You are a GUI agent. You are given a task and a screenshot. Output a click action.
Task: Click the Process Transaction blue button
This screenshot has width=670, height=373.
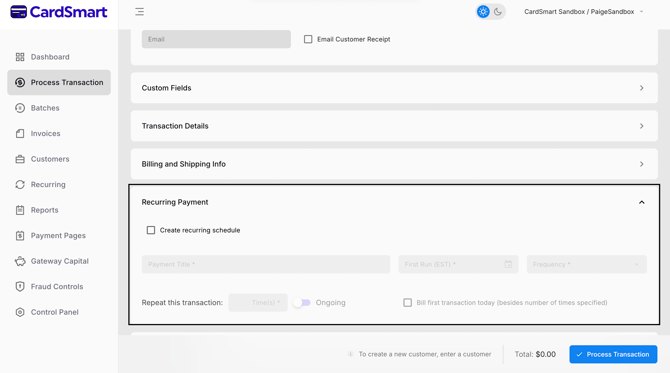pyautogui.click(x=613, y=354)
